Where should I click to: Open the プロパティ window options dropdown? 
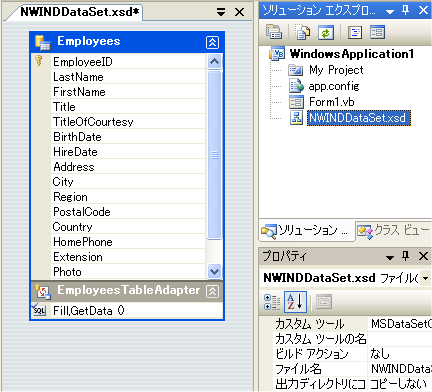point(390,257)
